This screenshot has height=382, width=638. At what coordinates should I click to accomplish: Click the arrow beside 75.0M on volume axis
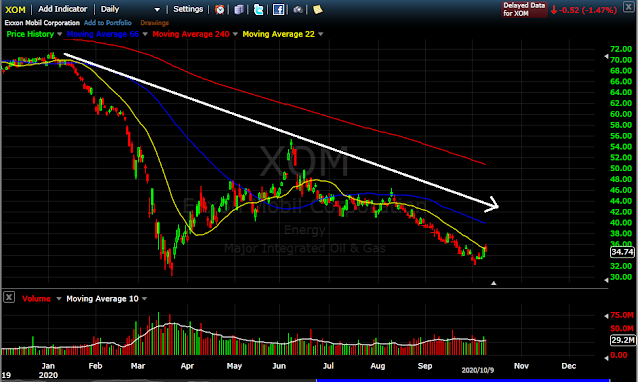click(x=606, y=316)
